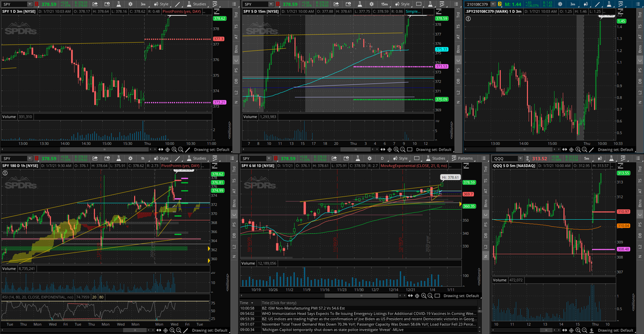Open 3m timeframe selector in SPY chart
This screenshot has height=334, width=644.
click(x=143, y=4)
